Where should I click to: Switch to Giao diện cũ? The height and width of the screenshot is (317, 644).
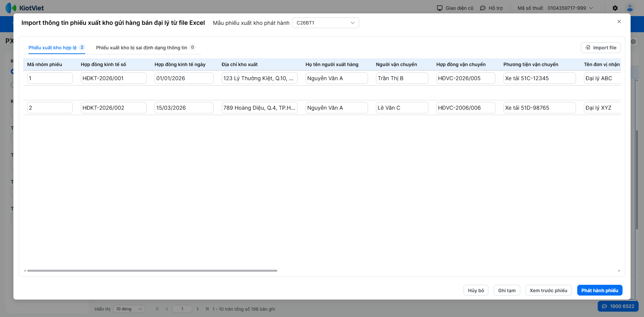(x=455, y=8)
